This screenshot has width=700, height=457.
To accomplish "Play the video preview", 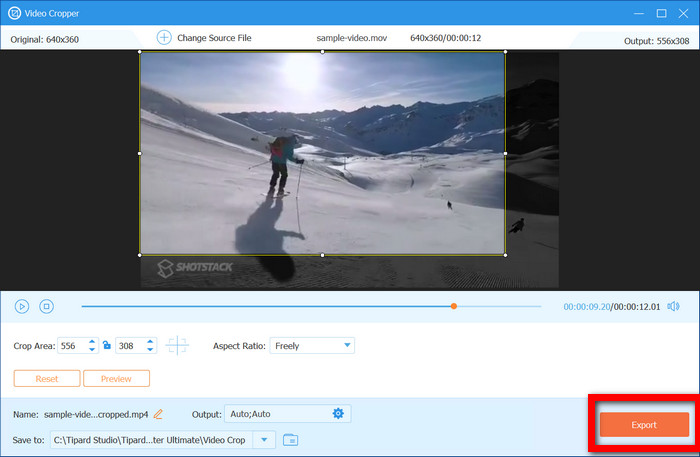I will coord(21,307).
